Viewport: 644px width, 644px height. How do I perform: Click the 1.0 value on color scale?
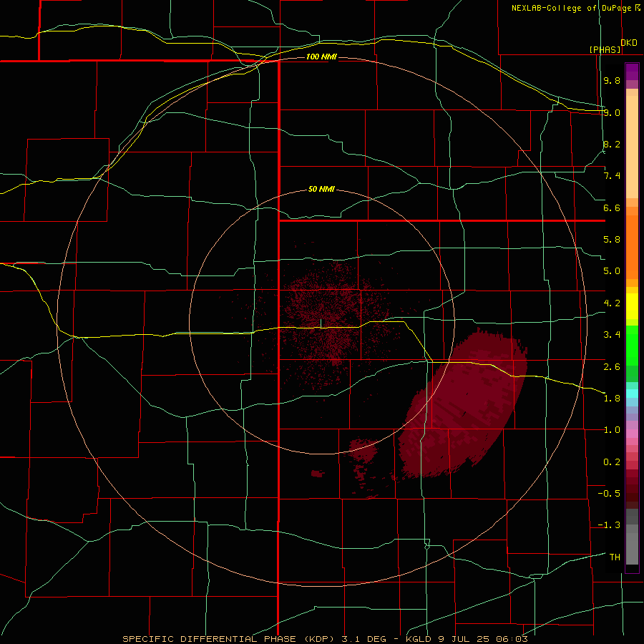point(612,429)
